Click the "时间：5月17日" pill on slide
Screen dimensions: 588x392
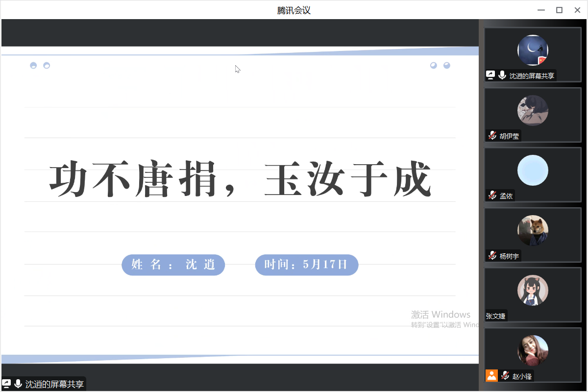tap(307, 265)
